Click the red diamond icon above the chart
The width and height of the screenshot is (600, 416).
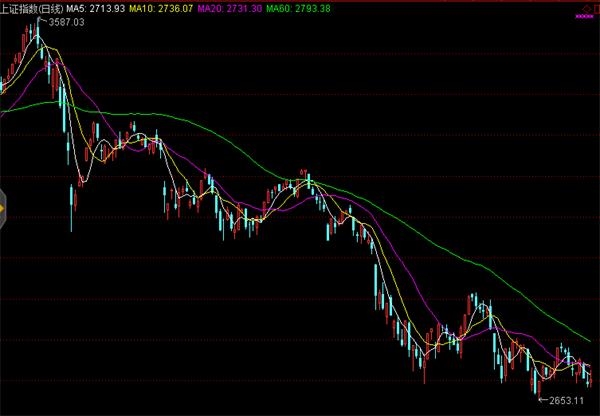coord(587,9)
